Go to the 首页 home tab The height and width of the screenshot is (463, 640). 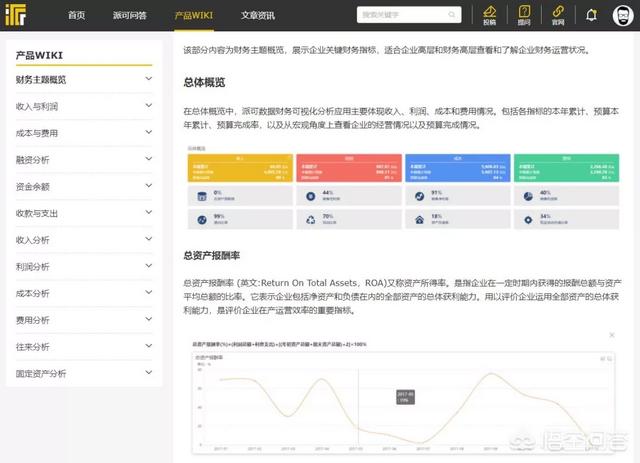pos(76,16)
